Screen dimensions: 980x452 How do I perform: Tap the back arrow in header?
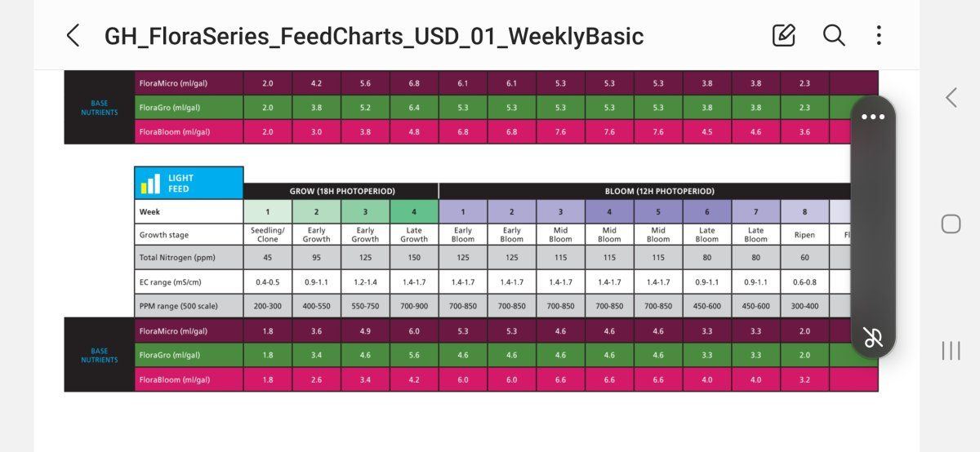click(x=73, y=35)
